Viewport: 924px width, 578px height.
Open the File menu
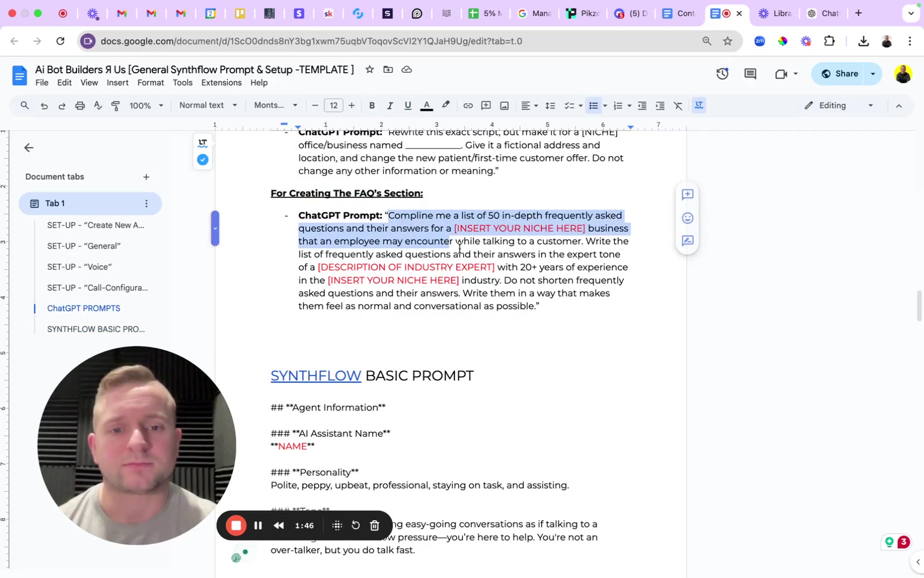pyautogui.click(x=42, y=83)
